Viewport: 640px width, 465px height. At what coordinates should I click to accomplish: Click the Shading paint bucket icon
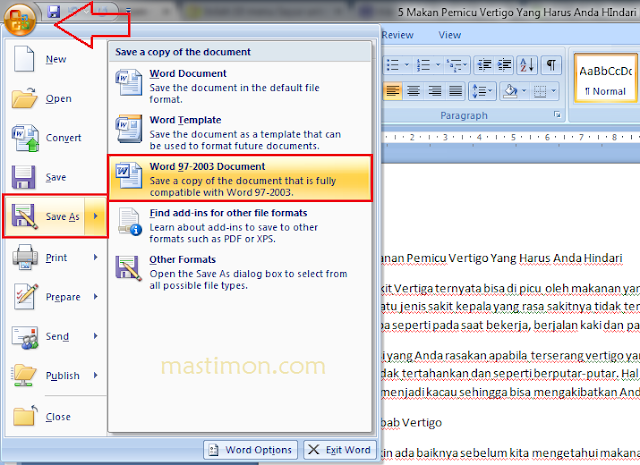[x=510, y=91]
